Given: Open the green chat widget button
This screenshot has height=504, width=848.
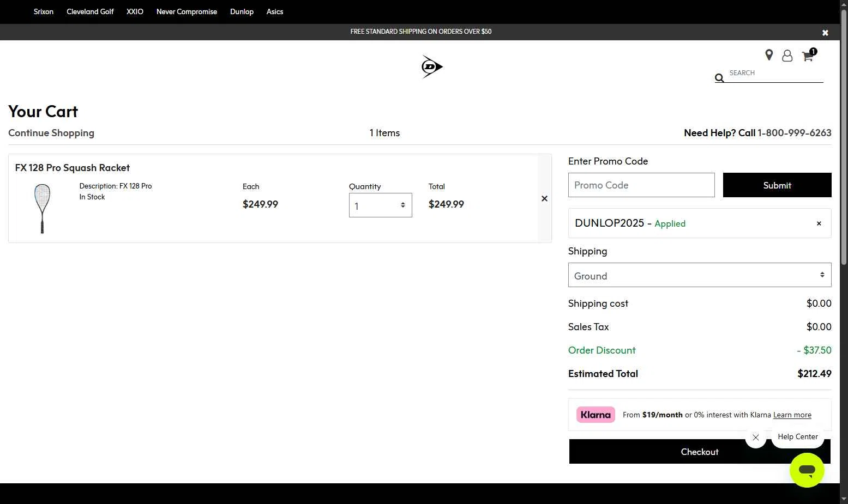Looking at the screenshot, I should [x=807, y=470].
